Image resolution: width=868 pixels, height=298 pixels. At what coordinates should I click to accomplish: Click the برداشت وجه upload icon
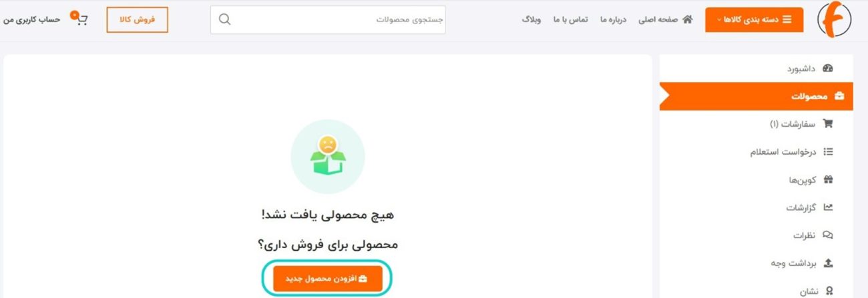tap(829, 263)
